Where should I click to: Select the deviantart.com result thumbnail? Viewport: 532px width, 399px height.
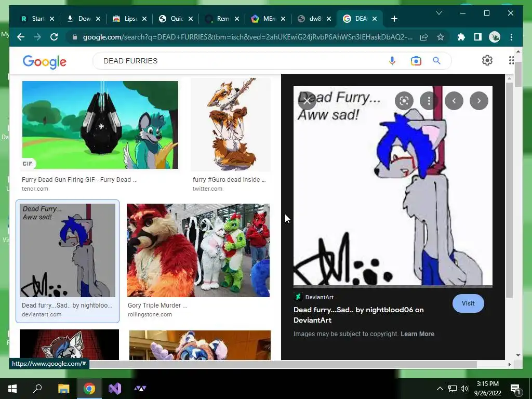tap(68, 250)
